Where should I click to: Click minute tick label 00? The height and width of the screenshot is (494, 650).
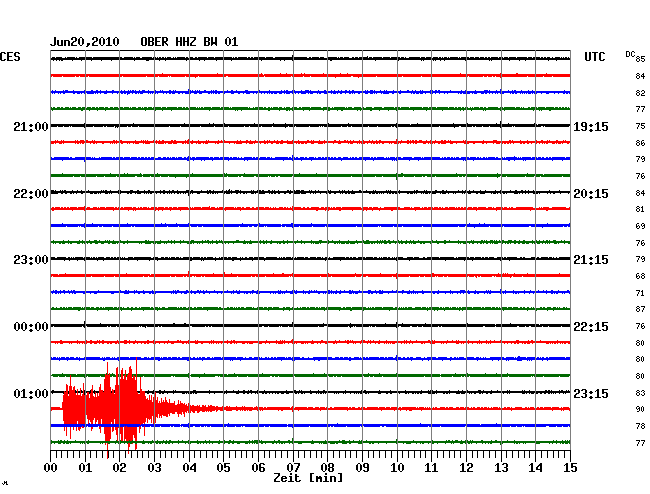[x=51, y=467]
